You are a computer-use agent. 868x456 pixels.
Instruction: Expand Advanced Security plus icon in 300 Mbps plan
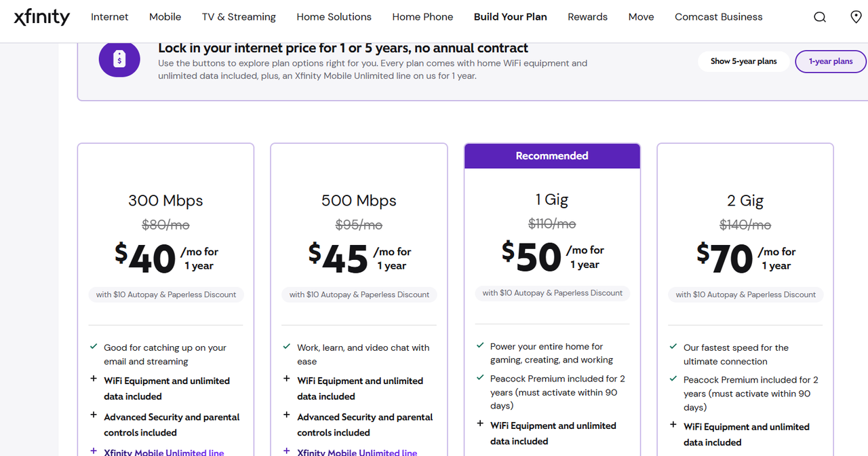(x=94, y=415)
